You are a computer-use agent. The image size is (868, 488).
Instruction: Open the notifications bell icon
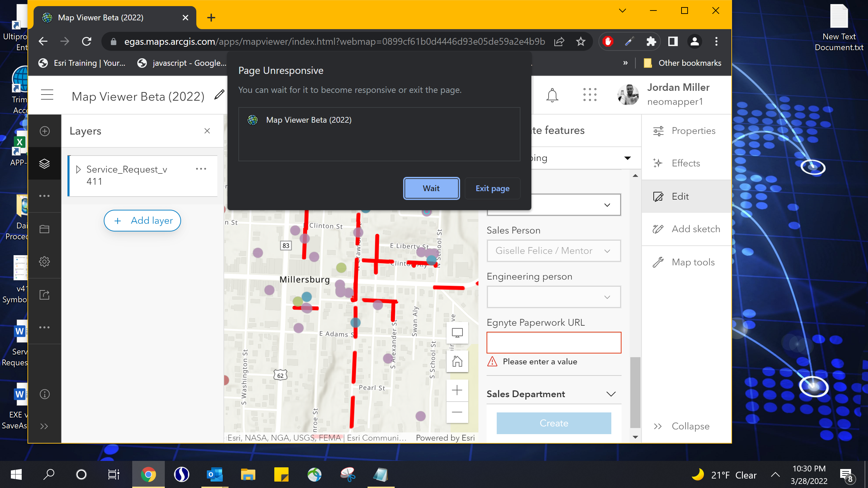point(552,95)
